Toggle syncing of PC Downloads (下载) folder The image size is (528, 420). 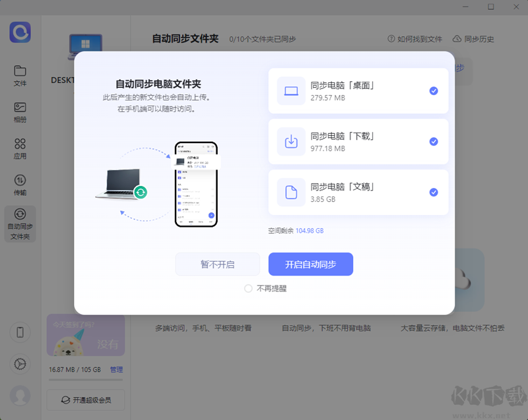434,142
